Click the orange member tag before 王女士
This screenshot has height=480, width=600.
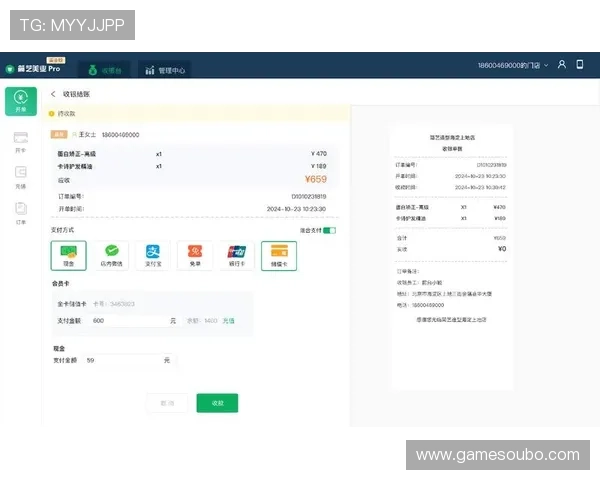[59, 134]
